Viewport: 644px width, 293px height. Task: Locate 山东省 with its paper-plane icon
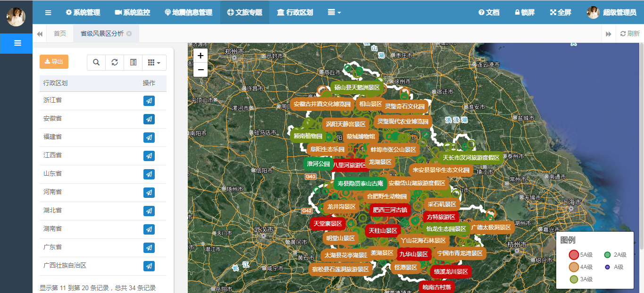coord(149,174)
